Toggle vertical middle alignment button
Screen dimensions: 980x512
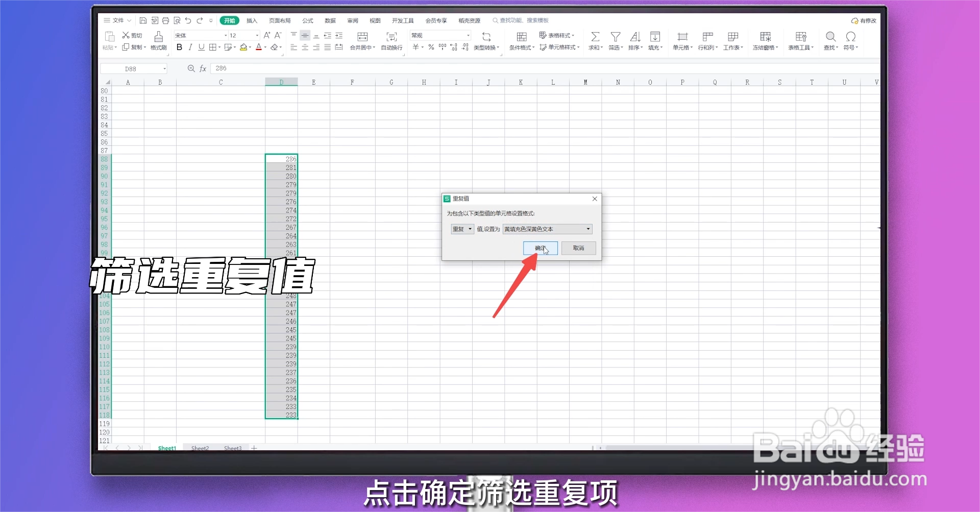(305, 36)
